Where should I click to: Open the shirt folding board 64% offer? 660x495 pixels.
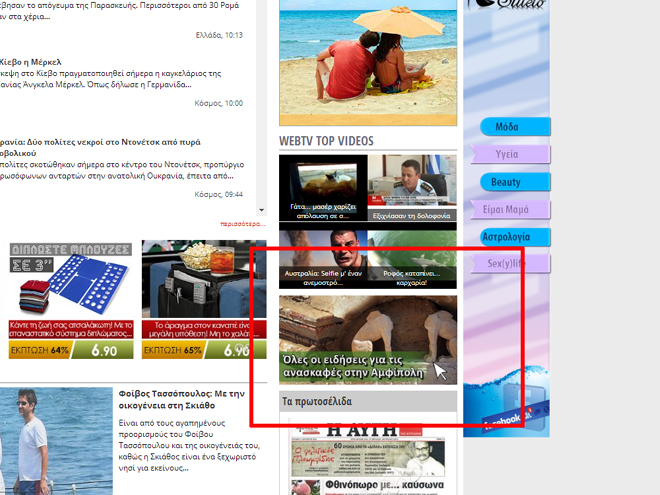(70, 300)
